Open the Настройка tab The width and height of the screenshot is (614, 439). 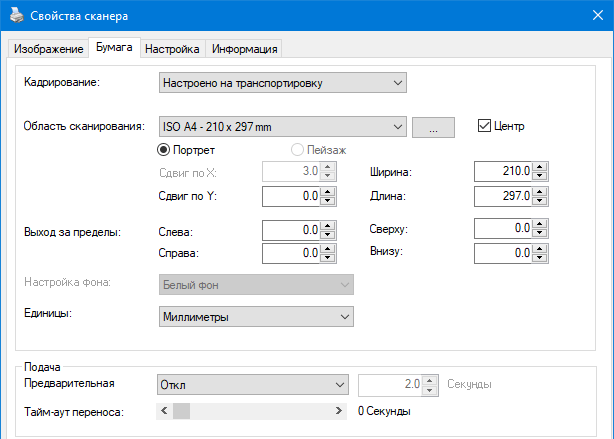[172, 49]
